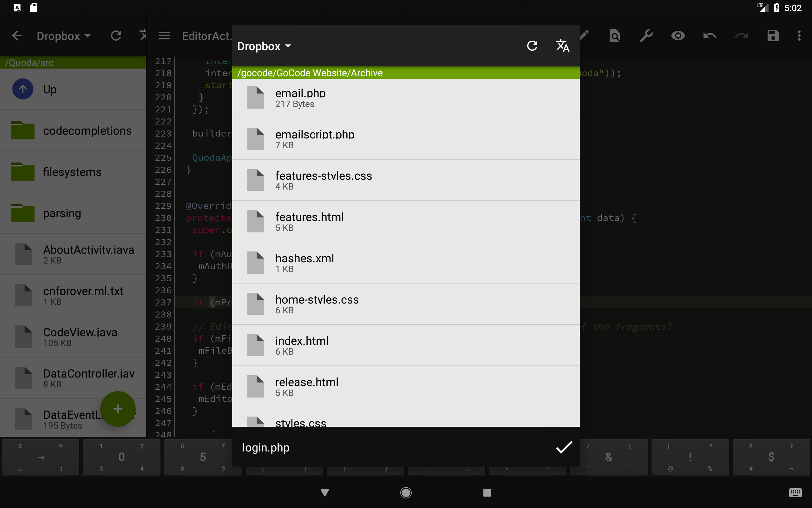812x508 pixels.
Task: Click index.html file icon
Action: click(x=256, y=345)
